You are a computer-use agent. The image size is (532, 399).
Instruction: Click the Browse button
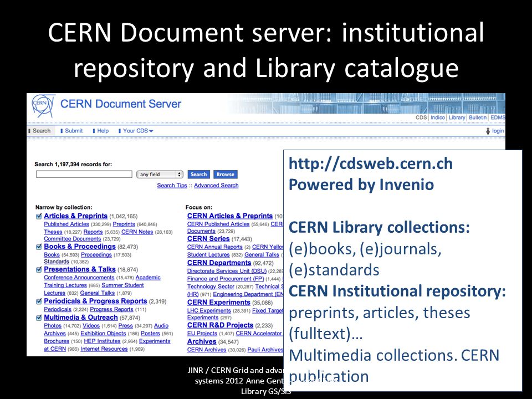click(226, 175)
